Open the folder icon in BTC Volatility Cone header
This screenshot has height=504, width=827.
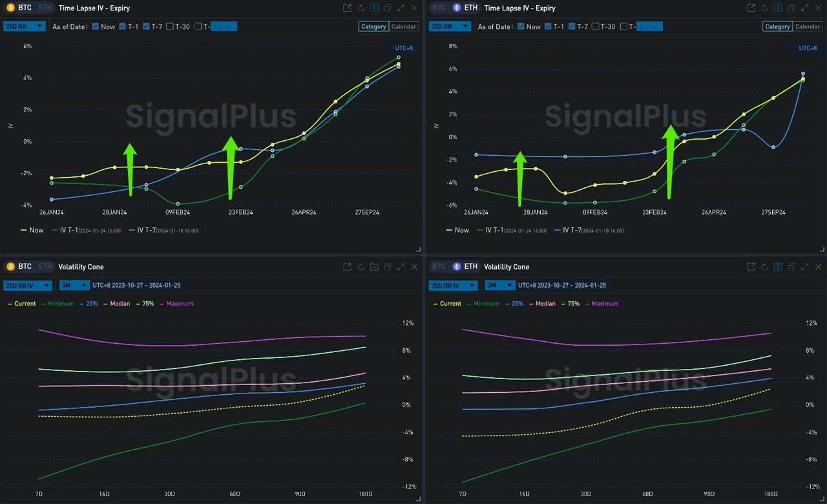click(374, 266)
